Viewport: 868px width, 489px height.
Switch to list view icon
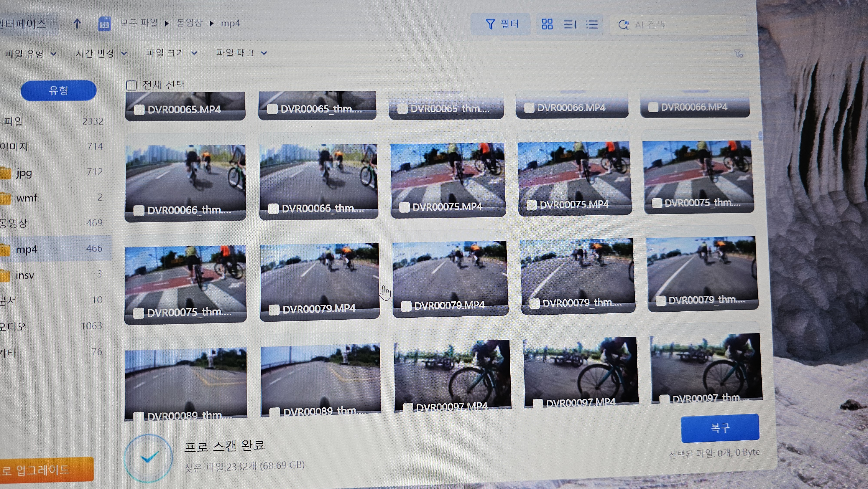(592, 24)
